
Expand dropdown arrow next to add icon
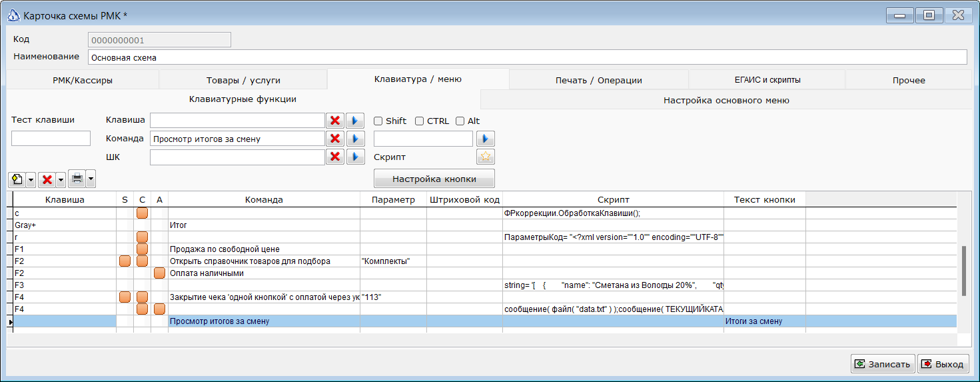[31, 179]
